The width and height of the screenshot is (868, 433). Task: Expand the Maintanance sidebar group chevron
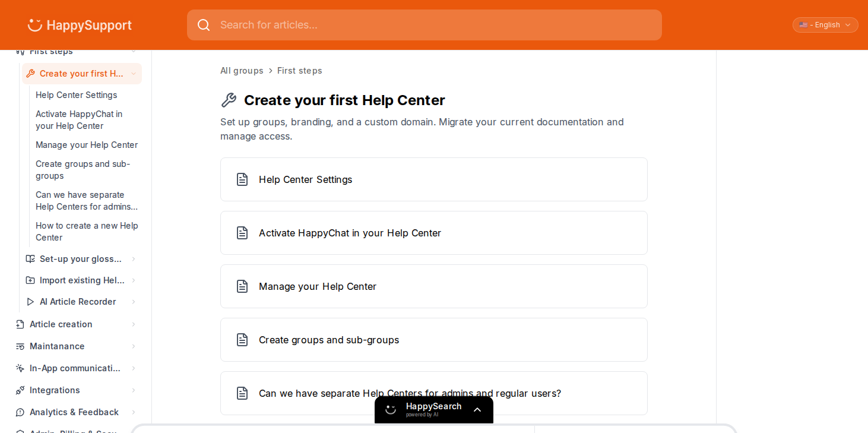(134, 346)
